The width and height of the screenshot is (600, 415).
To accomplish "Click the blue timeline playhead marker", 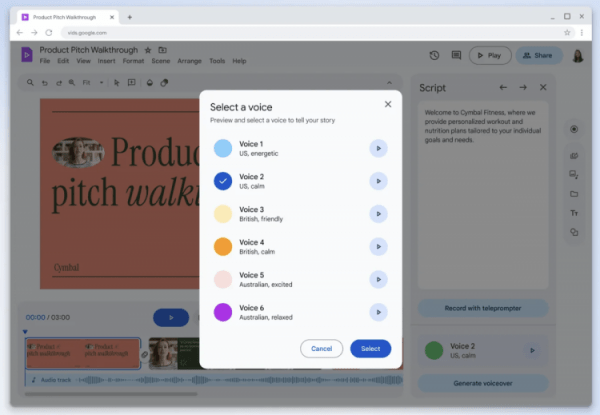I will click(25, 332).
